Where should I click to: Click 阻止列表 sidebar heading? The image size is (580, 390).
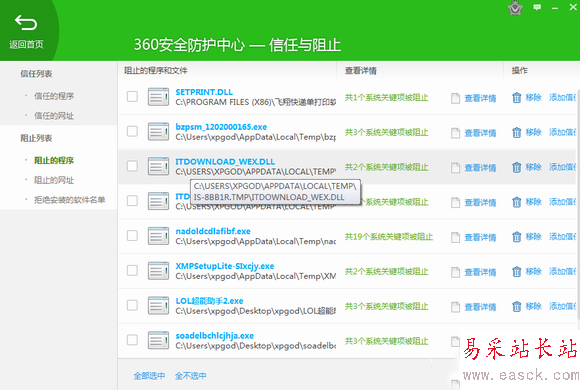[36, 138]
